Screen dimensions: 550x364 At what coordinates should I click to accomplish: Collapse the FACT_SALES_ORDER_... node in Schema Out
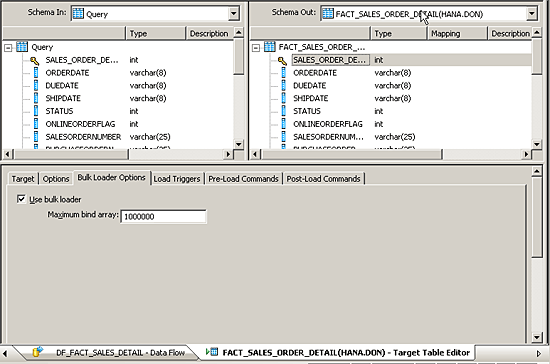point(256,48)
